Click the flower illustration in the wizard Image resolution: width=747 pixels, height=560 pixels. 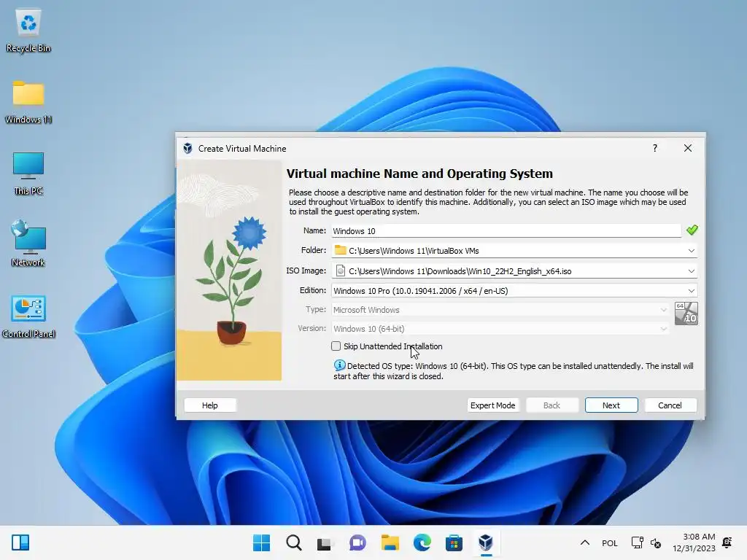point(229,271)
